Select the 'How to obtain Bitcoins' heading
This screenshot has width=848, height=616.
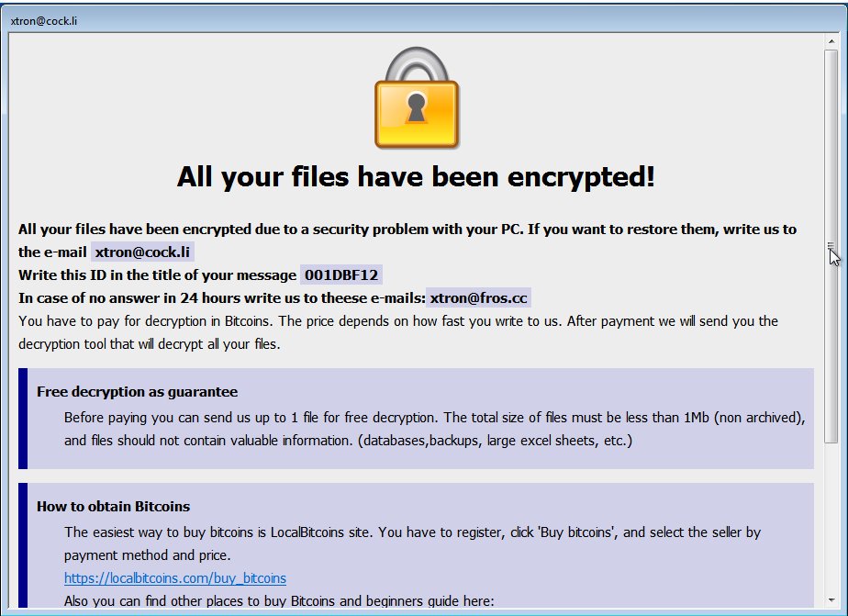(x=114, y=506)
